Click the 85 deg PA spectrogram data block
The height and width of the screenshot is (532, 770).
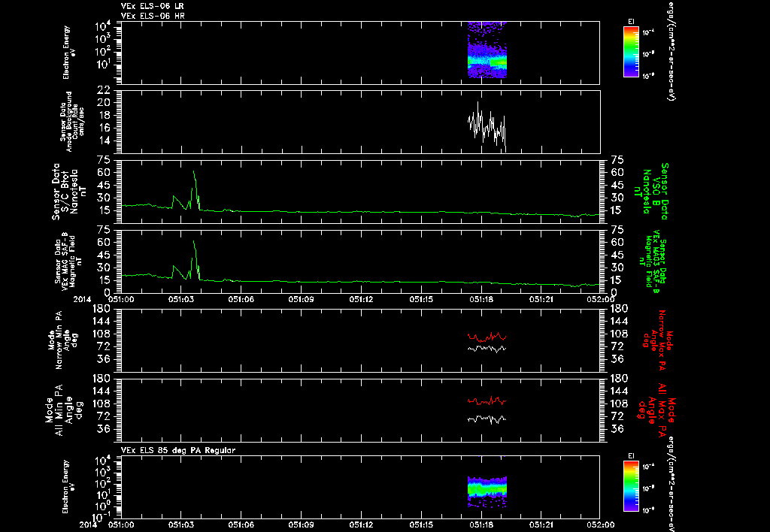(x=487, y=491)
